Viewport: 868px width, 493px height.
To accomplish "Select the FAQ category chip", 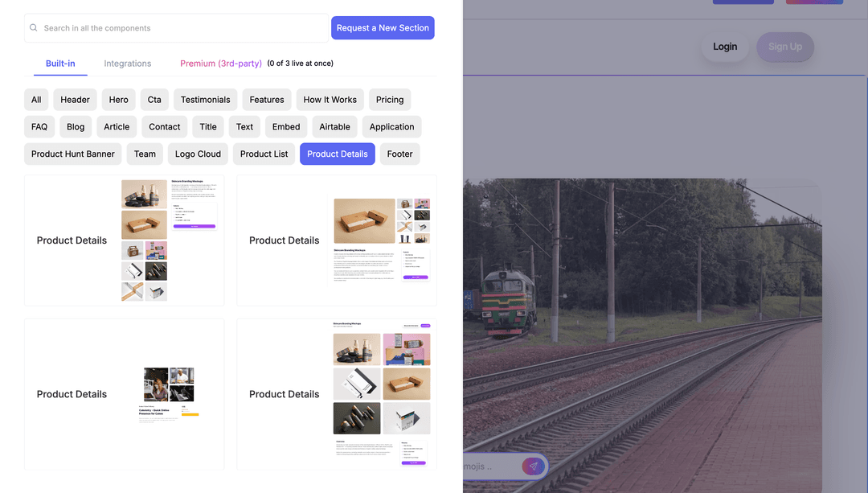I will click(x=39, y=127).
